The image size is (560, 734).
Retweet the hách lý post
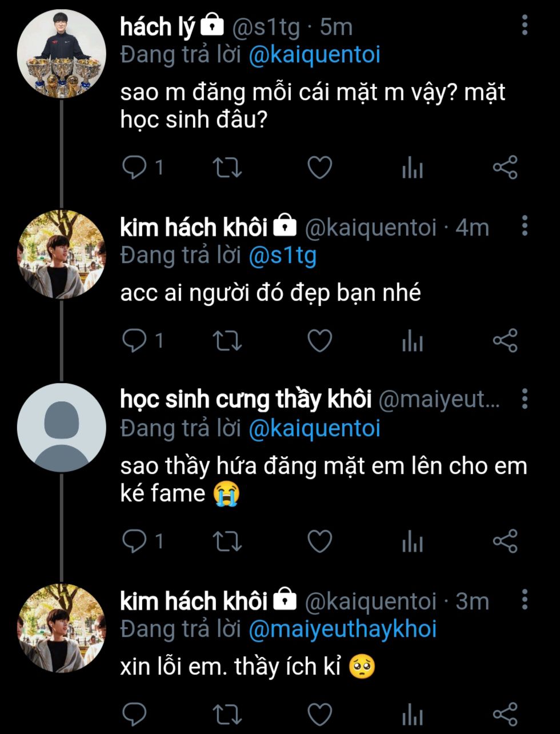coord(227,167)
